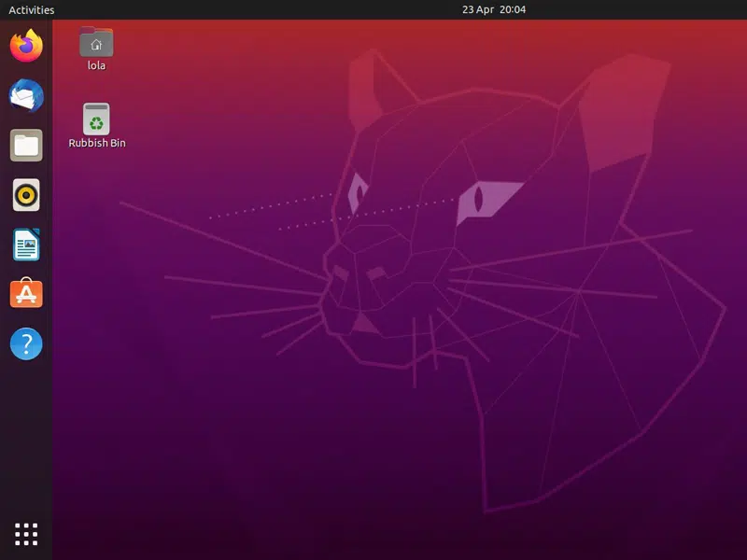Image resolution: width=747 pixels, height=560 pixels.
Task: Click the "lola" folder label
Action: click(x=96, y=65)
